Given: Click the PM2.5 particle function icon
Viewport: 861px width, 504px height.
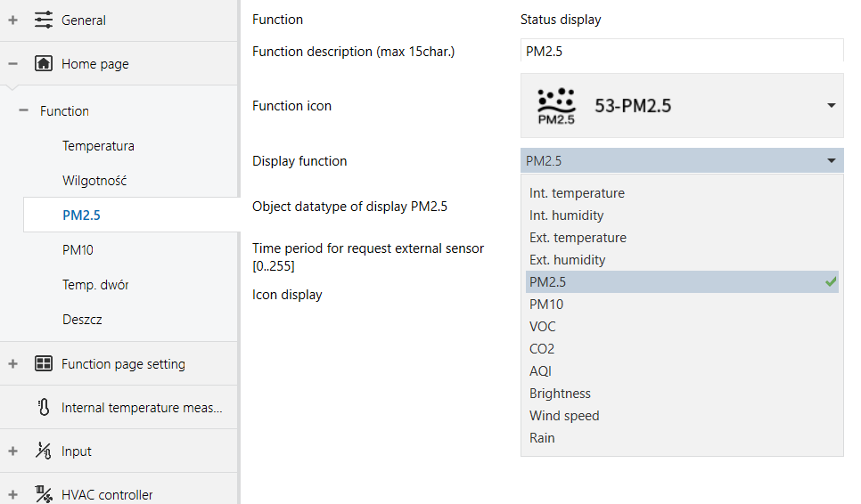Looking at the screenshot, I should 556,106.
